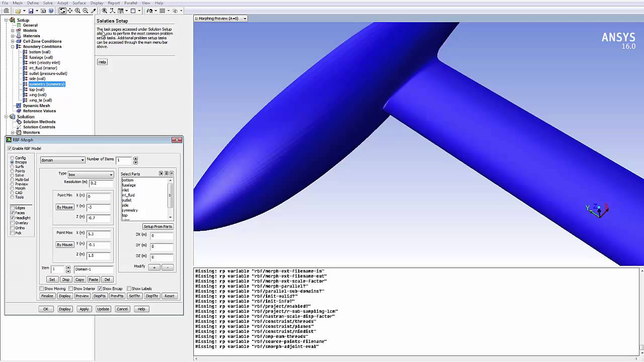
Task: Open the Type box dropdown
Action: pyautogui.click(x=91, y=174)
